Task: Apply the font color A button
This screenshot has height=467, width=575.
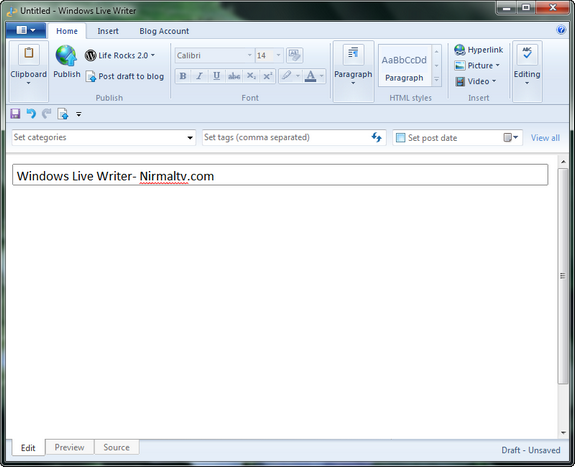Action: [310, 76]
